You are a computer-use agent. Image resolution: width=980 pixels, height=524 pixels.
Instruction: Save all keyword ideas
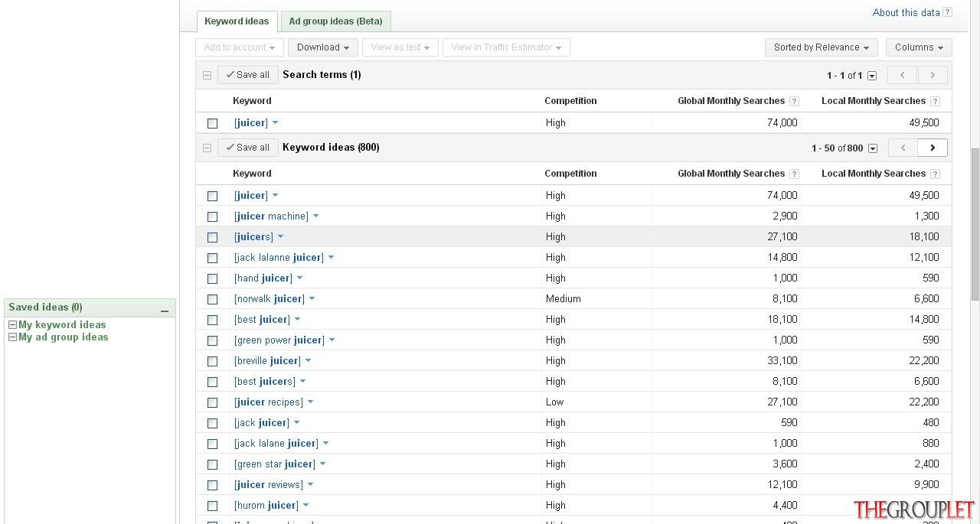pos(248,148)
